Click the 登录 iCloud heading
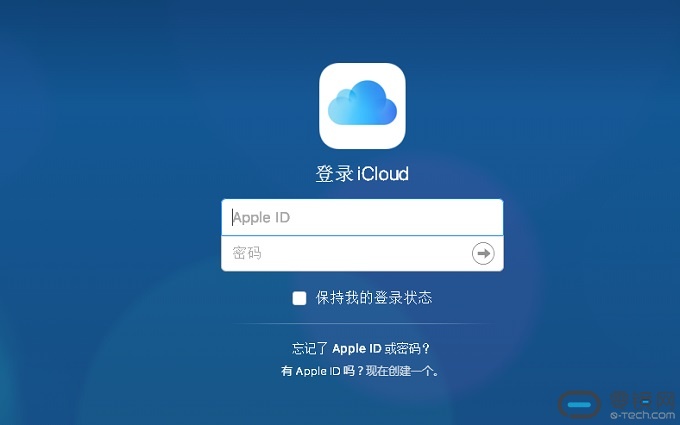This screenshot has width=680, height=425. coord(362,174)
